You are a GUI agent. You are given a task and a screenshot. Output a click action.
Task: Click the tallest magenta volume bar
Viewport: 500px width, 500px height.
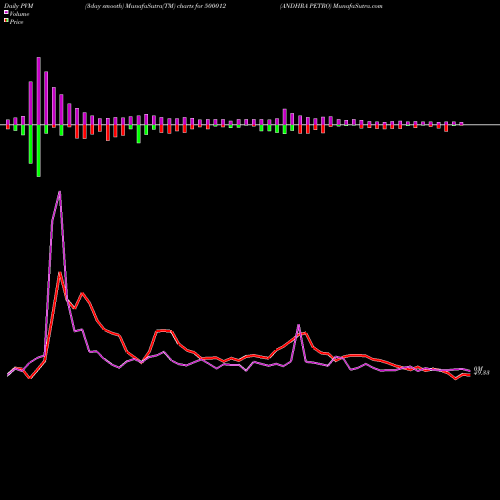pos(39,91)
